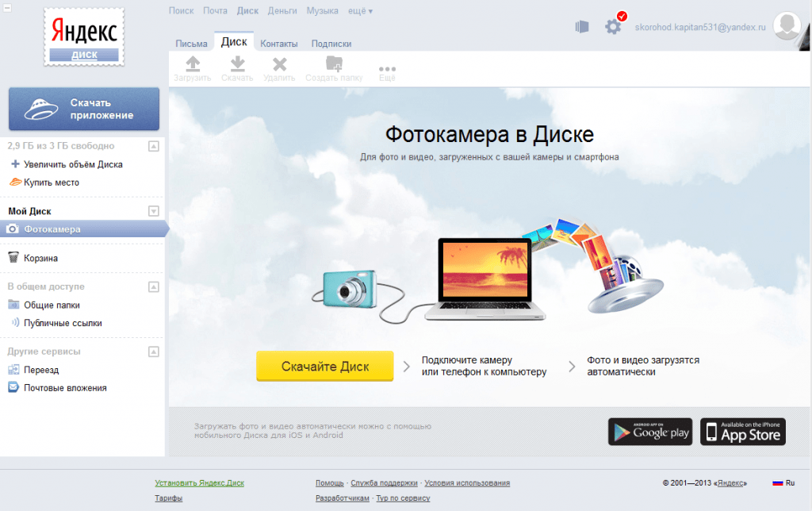Click the laptop and camera illustration
Image resolution: width=812 pixels, height=511 pixels.
coord(487,271)
